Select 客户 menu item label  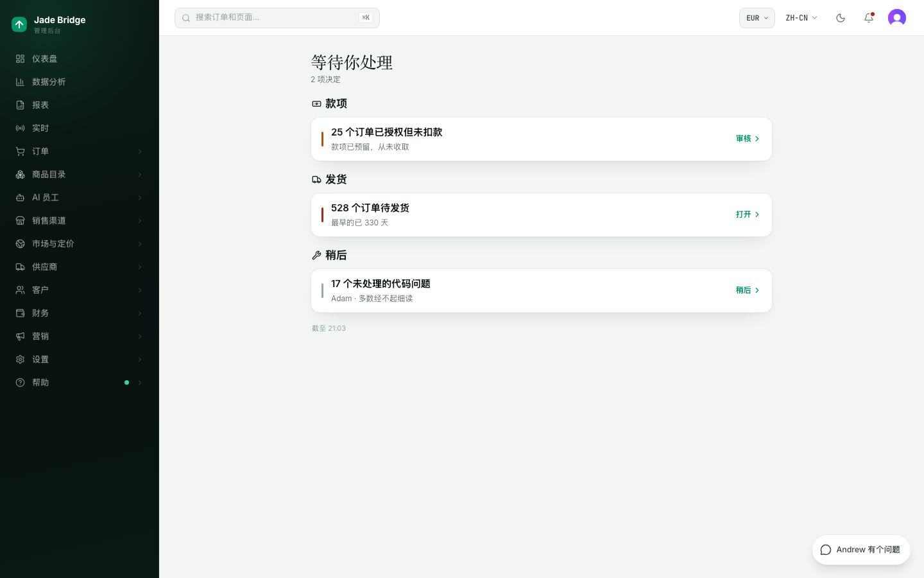(x=40, y=290)
